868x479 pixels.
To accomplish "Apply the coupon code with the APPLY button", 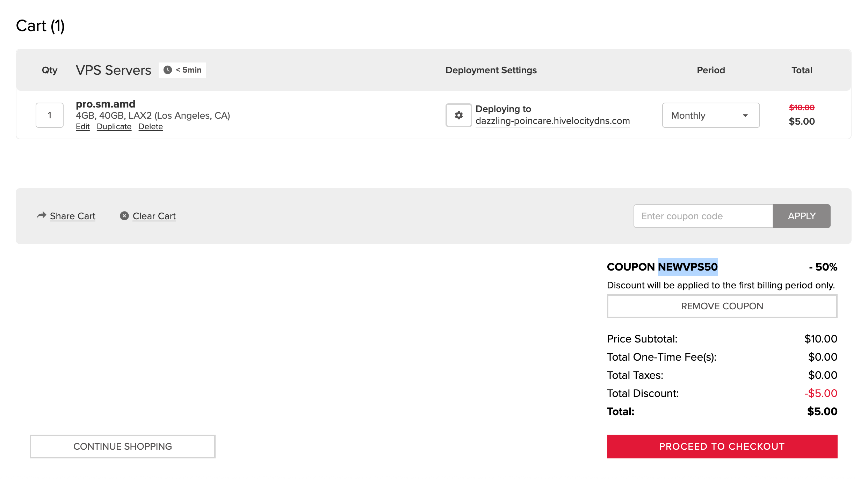I will [802, 216].
